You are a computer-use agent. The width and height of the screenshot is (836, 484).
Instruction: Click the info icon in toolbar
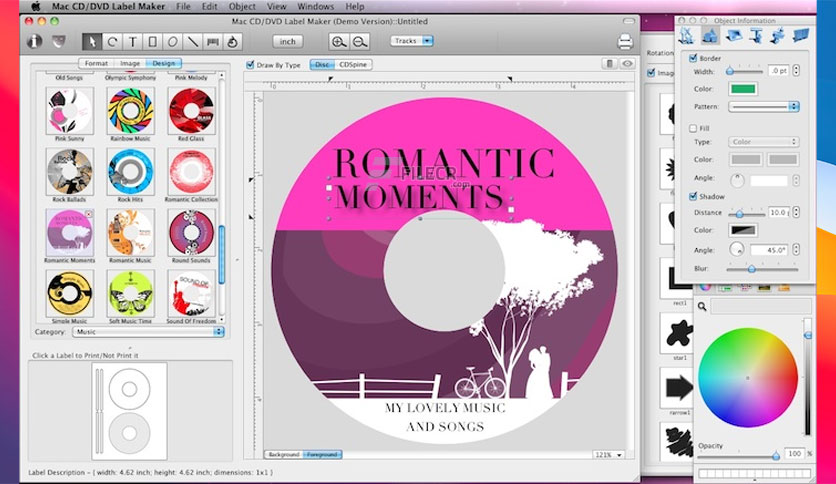coord(35,41)
